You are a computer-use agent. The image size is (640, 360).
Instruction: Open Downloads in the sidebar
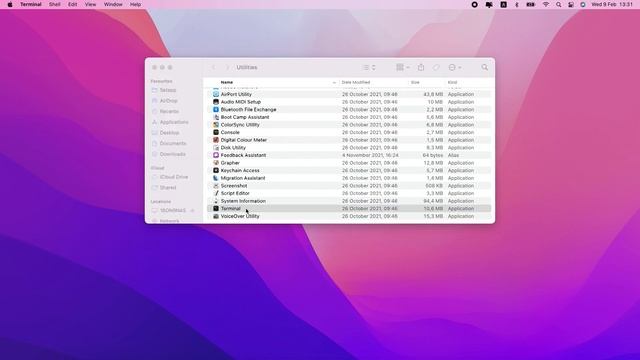click(172, 154)
